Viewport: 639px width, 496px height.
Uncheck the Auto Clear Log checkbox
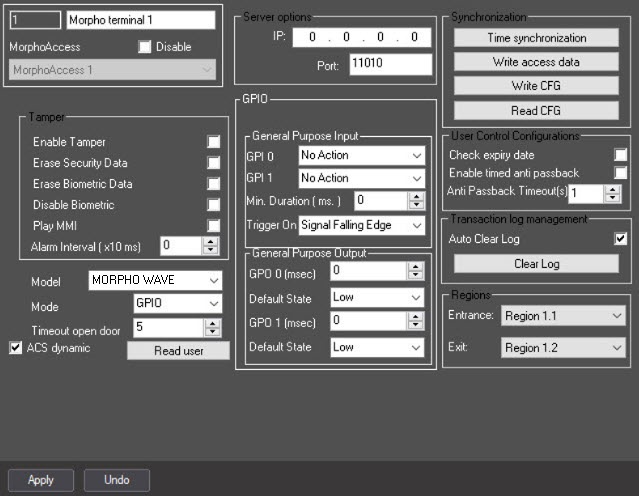click(621, 239)
